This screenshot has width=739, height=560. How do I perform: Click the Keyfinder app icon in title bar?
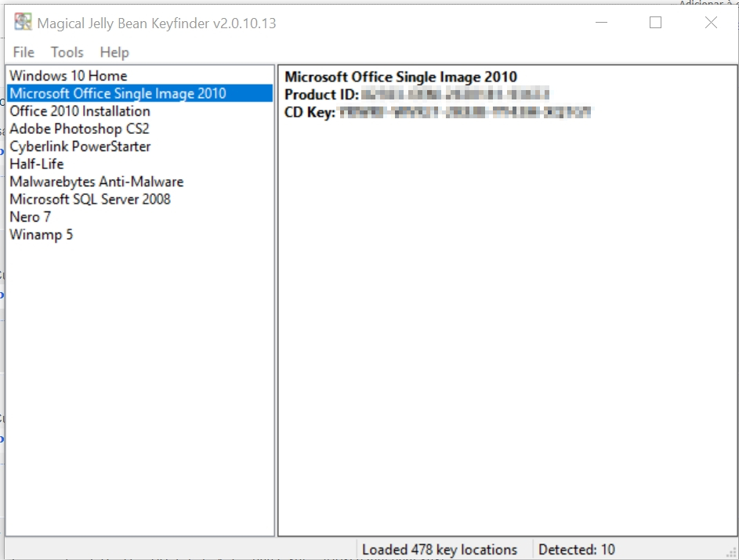point(23,22)
